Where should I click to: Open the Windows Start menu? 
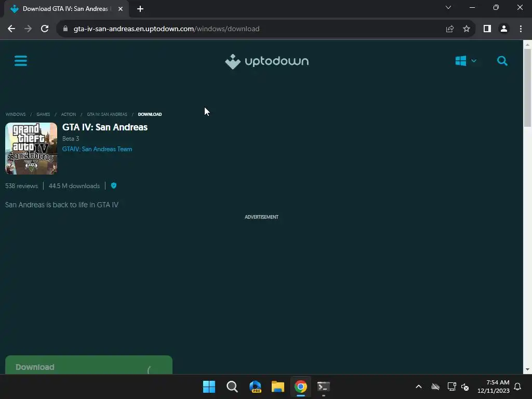coord(209,387)
